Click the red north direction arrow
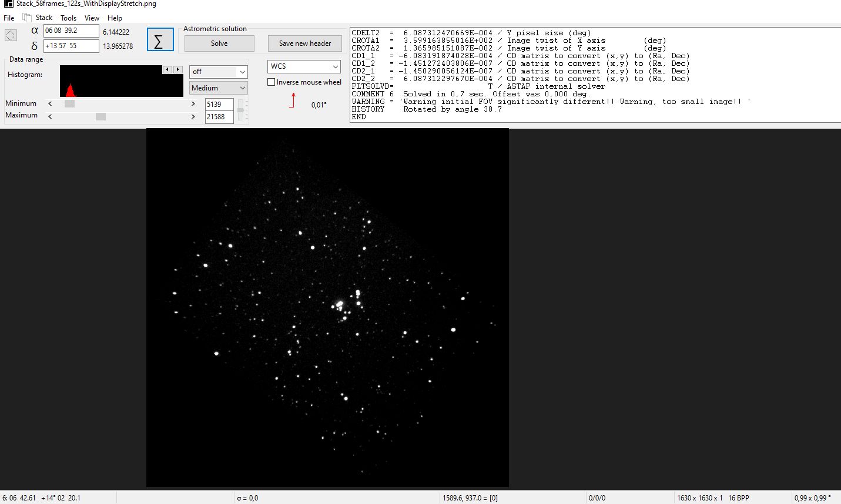 pos(293,100)
